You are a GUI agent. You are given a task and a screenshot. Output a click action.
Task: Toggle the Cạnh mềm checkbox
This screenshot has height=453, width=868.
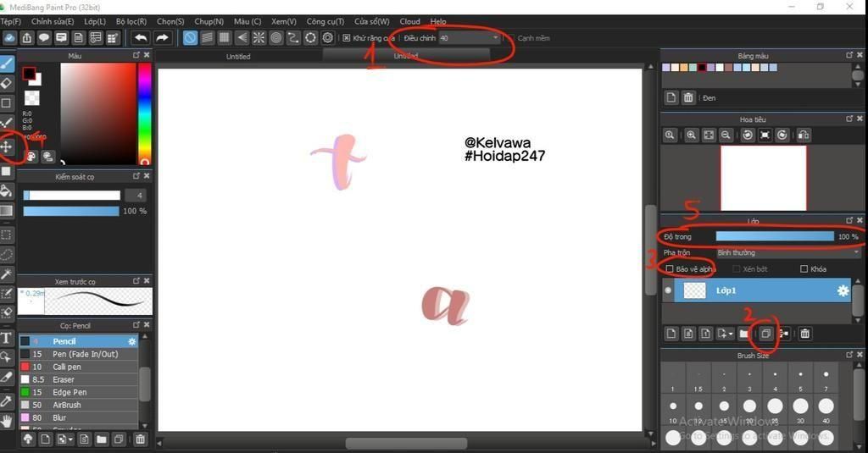point(510,38)
